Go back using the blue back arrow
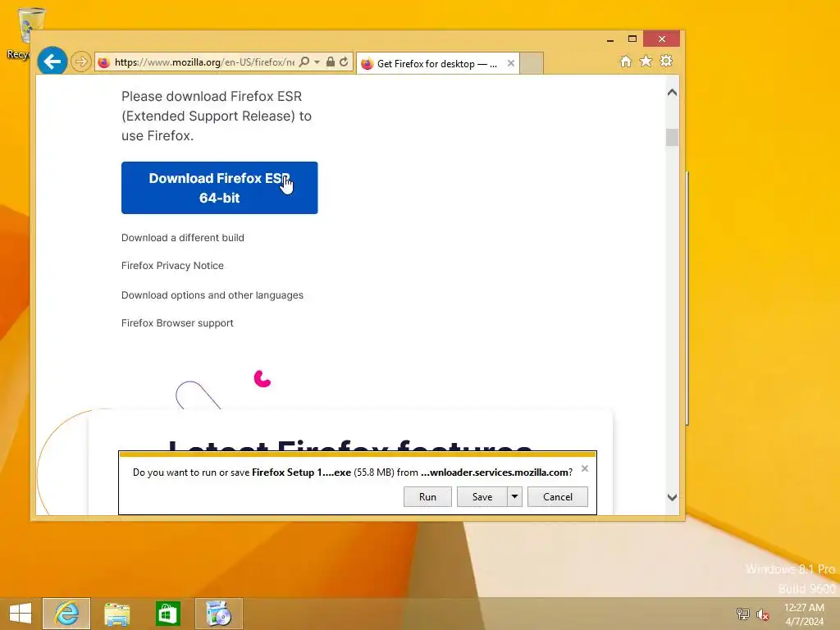This screenshot has height=630, width=840. (52, 62)
